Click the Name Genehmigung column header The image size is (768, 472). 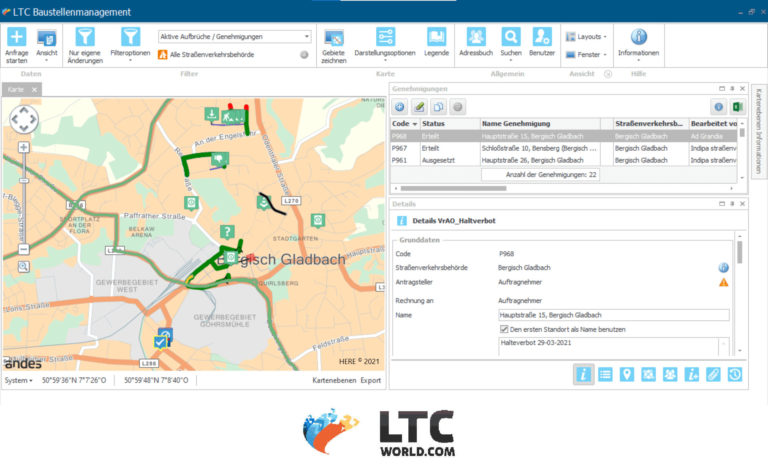tap(540, 124)
